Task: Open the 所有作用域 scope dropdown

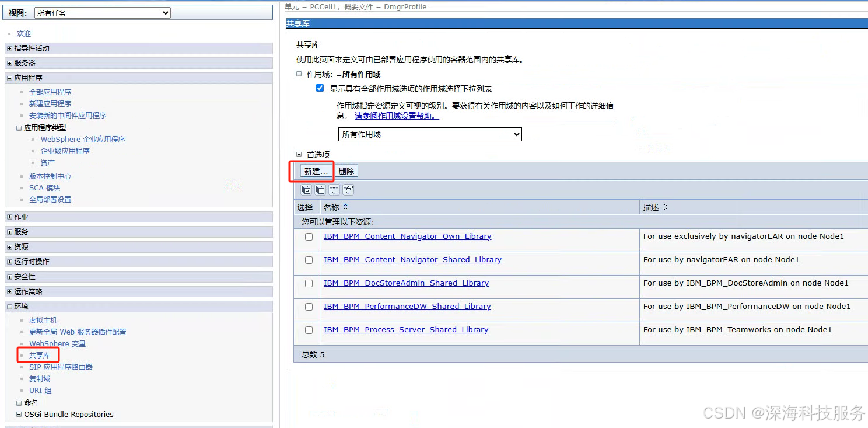Action: pos(430,134)
